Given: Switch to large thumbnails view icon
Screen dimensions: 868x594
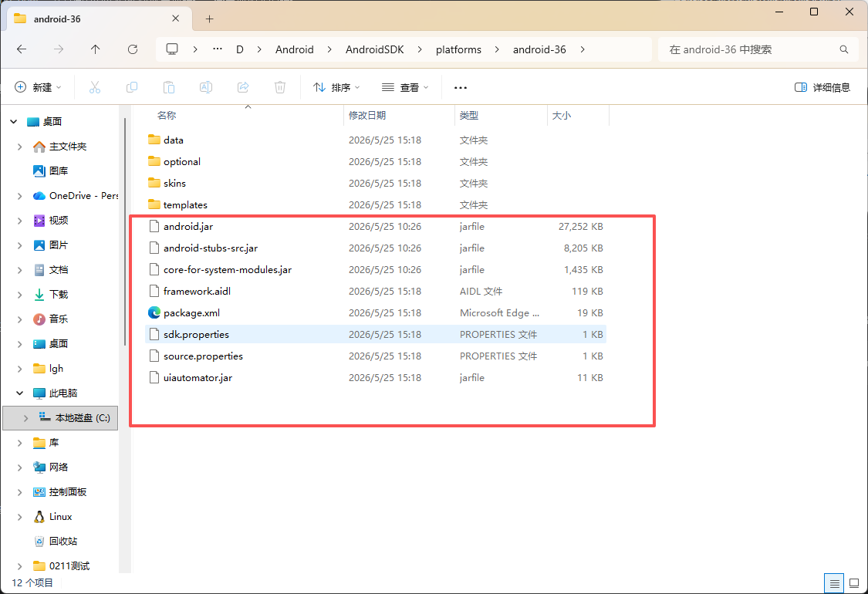Looking at the screenshot, I should point(854,583).
